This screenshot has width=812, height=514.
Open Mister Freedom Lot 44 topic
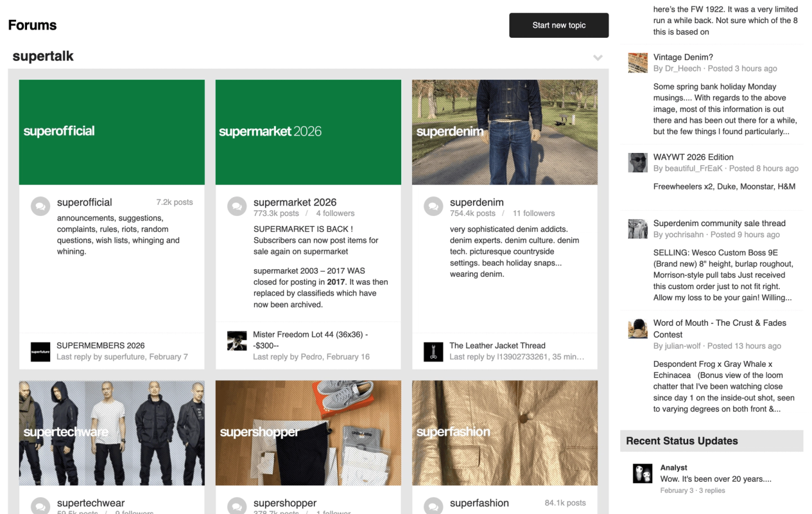[310, 340]
